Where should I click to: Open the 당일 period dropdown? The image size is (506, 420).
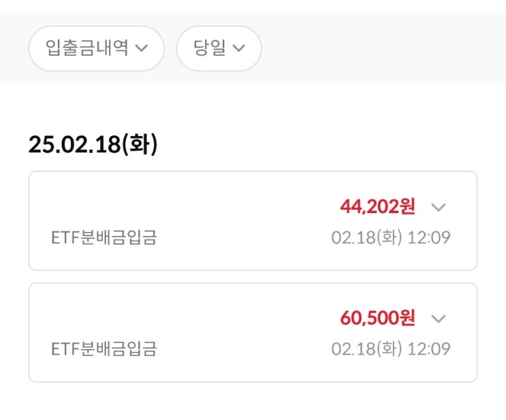(219, 48)
